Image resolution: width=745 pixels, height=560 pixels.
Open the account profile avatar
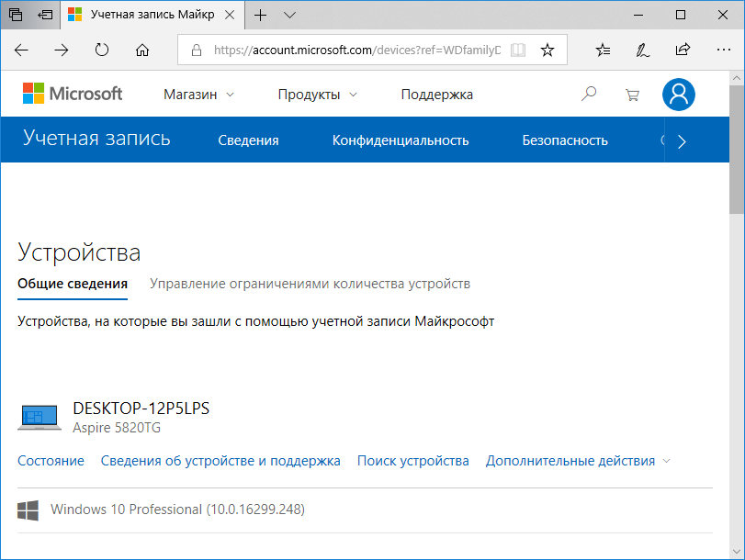tap(679, 95)
